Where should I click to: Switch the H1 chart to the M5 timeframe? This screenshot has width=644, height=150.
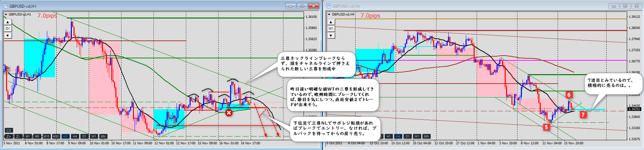coord(37,137)
